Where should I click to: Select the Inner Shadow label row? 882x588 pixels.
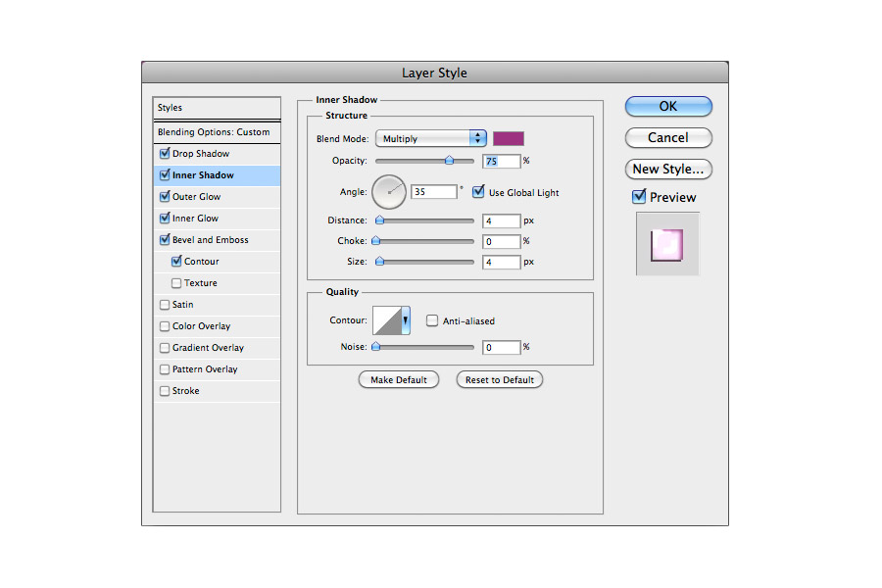pyautogui.click(x=218, y=175)
